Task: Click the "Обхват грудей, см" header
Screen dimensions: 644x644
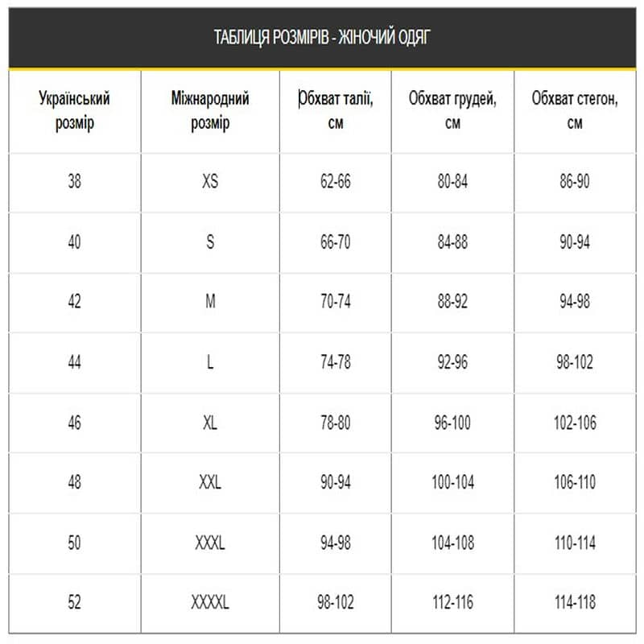Action: tap(452, 111)
